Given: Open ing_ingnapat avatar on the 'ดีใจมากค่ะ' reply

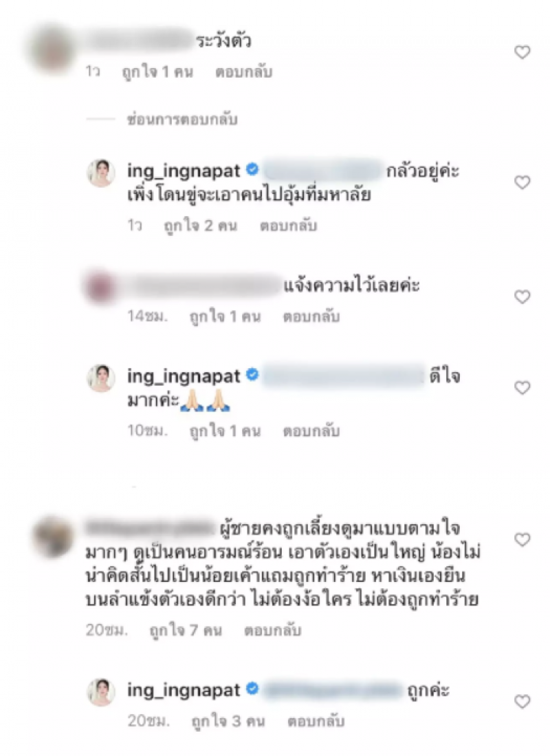Looking at the screenshot, I should click(x=101, y=378).
